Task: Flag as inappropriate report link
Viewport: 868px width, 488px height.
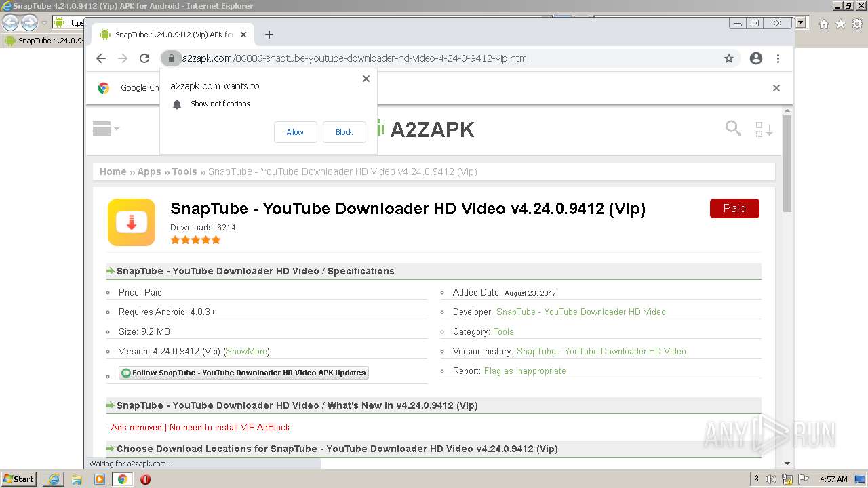Action: pos(525,371)
